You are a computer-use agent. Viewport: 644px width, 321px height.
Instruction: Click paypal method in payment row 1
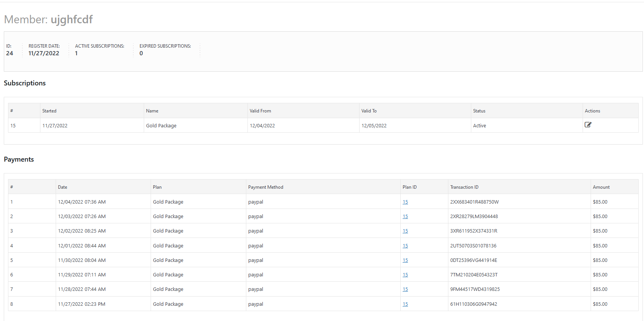[x=255, y=202]
